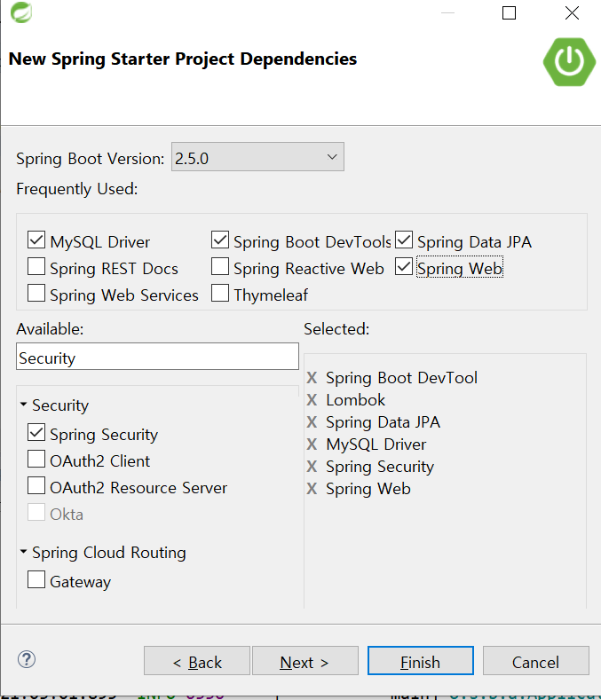Enable the Gateway dependency checkbox

pos(36,580)
